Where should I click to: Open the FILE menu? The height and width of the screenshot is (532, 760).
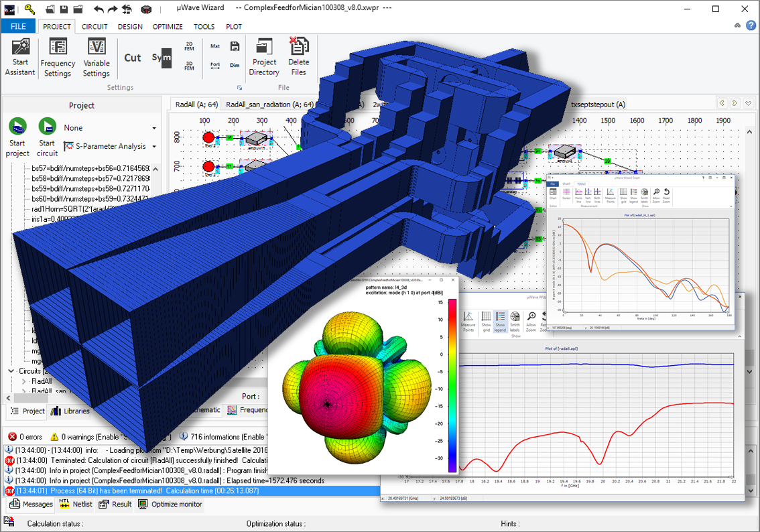point(18,26)
